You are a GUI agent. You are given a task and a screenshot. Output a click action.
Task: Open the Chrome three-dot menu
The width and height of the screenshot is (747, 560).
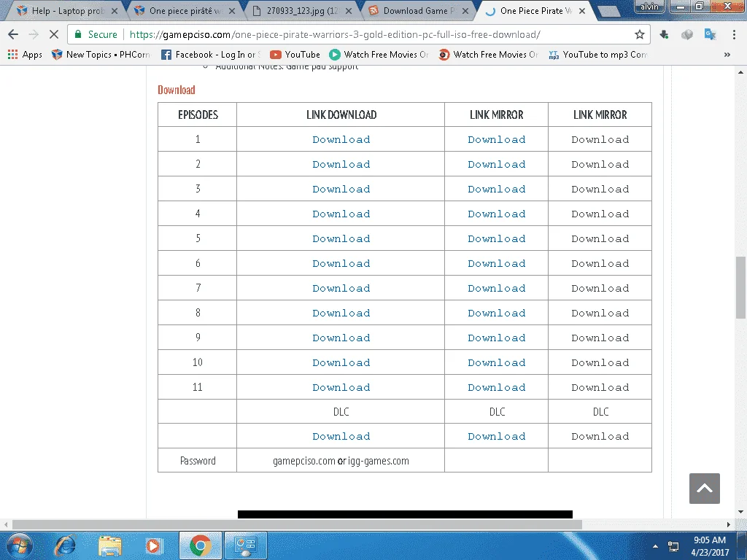point(734,34)
